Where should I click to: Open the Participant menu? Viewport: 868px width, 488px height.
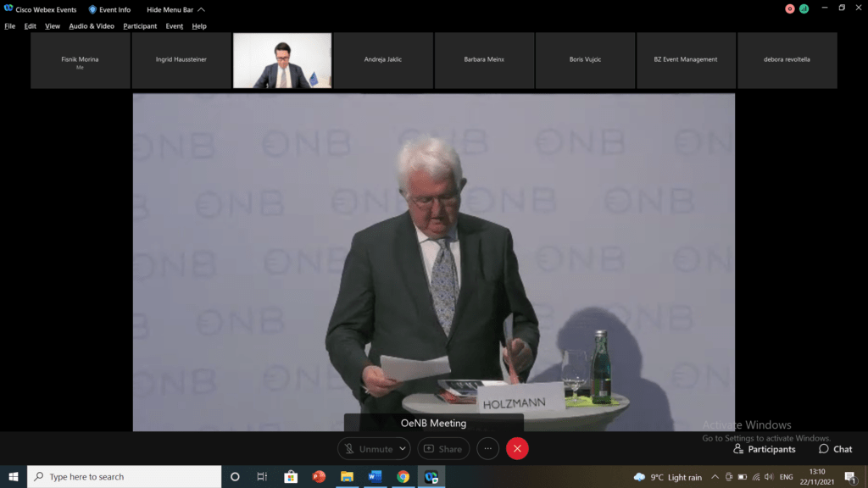[x=140, y=26]
